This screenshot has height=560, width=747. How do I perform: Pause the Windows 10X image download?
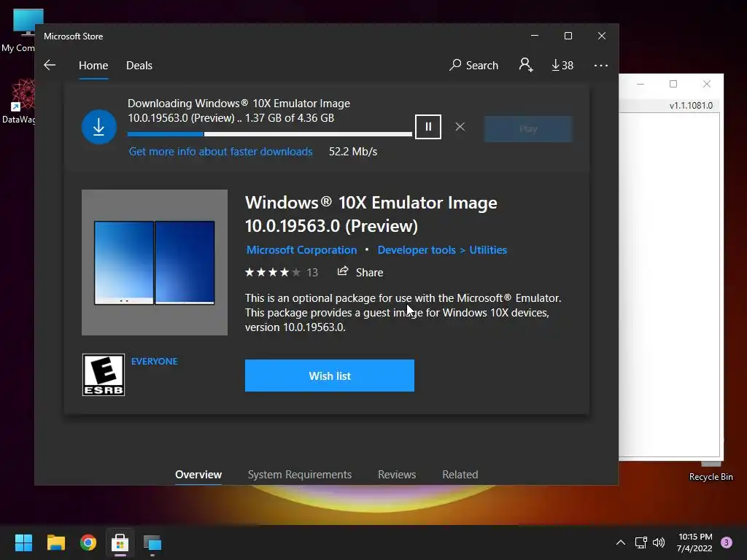point(427,127)
